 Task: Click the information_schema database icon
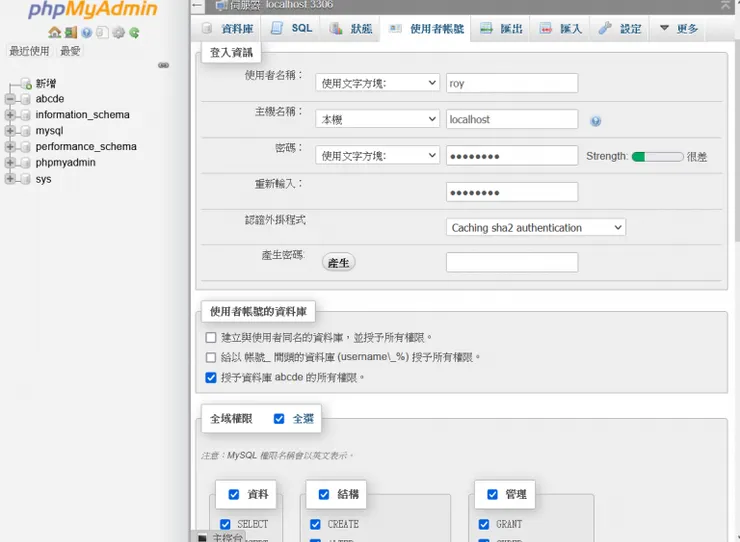click(x=26, y=115)
